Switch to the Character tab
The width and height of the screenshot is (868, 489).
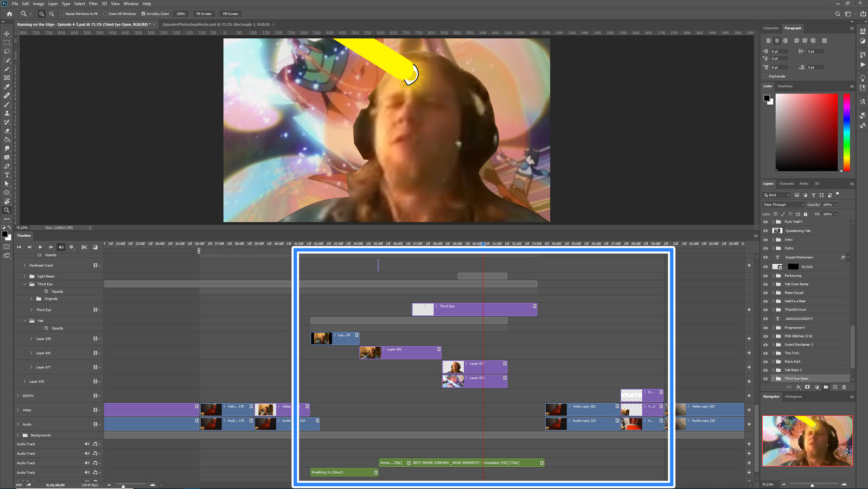pyautogui.click(x=771, y=28)
